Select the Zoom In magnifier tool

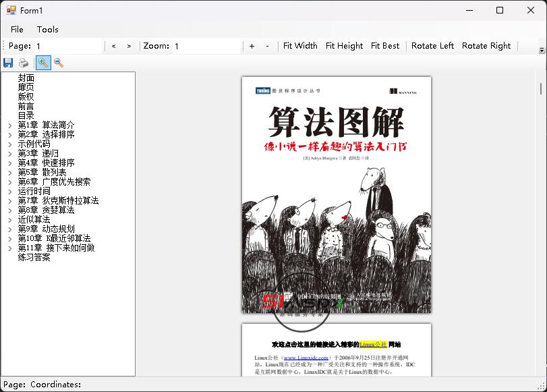[43, 63]
